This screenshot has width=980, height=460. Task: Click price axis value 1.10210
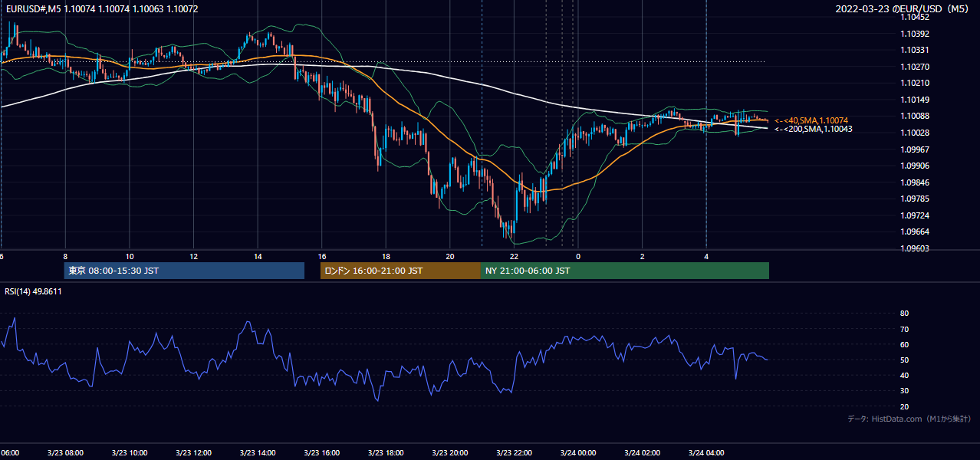tap(915, 83)
